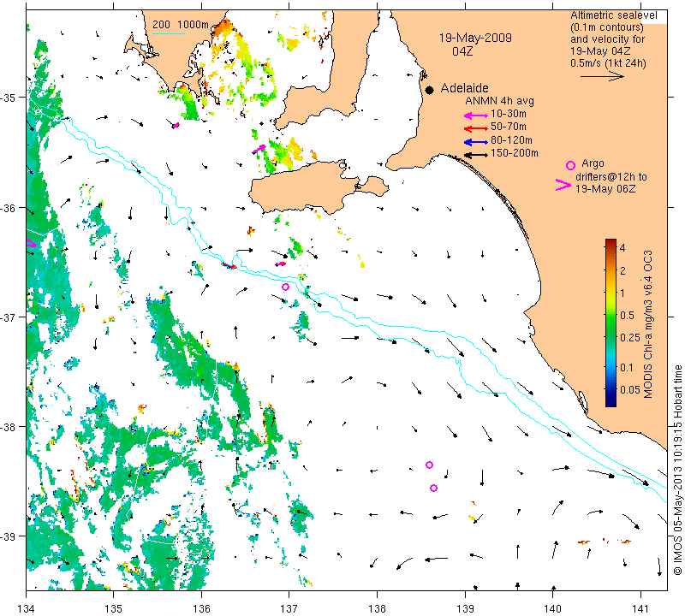Click the magenta mooring arrow near 137E 36.5S
Screen dimensions: 685x616
[281, 264]
